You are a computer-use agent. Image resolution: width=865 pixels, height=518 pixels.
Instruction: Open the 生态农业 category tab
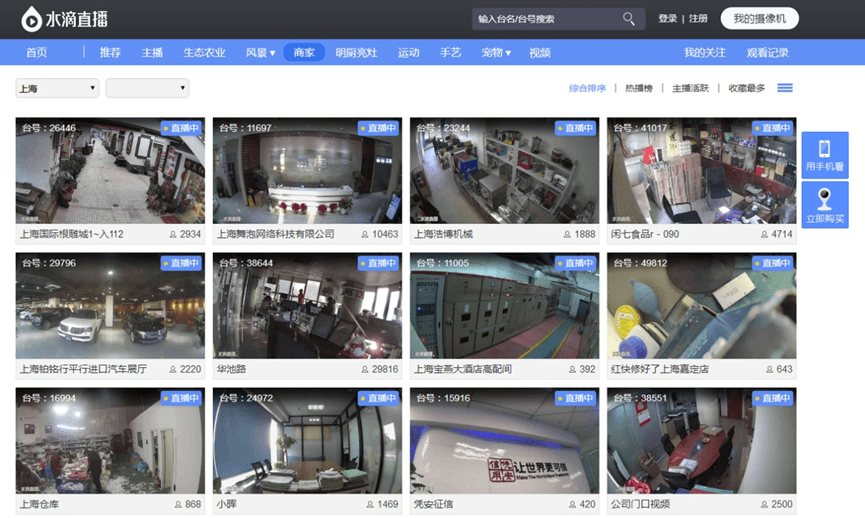(x=204, y=53)
